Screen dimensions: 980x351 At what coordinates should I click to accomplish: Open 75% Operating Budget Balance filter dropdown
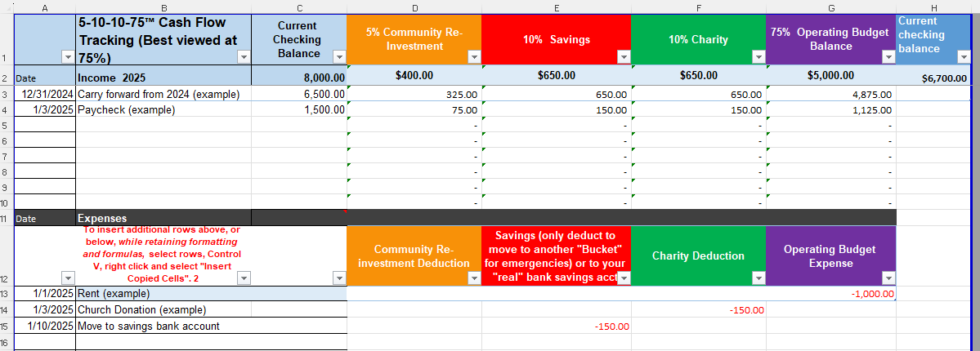888,56
